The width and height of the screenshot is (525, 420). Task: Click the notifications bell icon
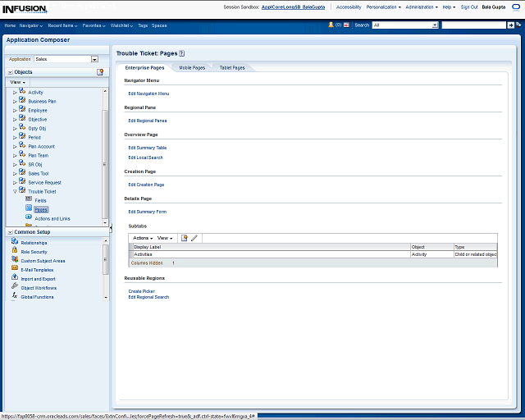click(x=331, y=25)
